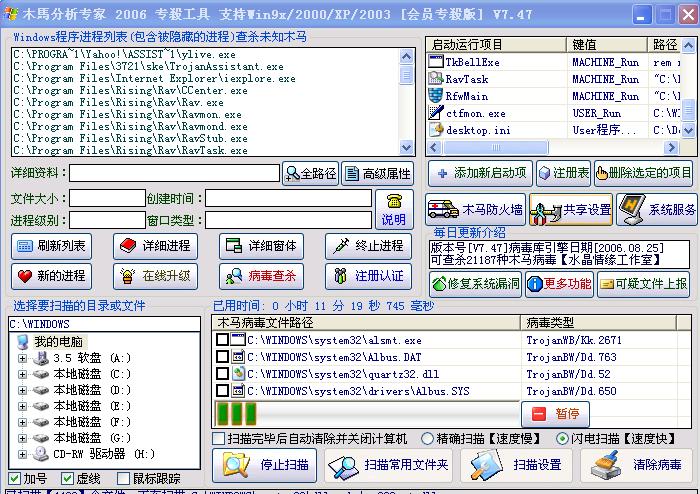Add new startup item 添加新启动项
This screenshot has height=494, width=700.
pos(480,173)
